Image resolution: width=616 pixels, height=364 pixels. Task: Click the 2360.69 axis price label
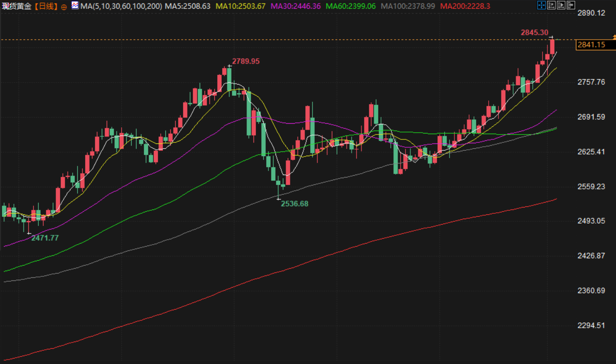click(x=591, y=291)
